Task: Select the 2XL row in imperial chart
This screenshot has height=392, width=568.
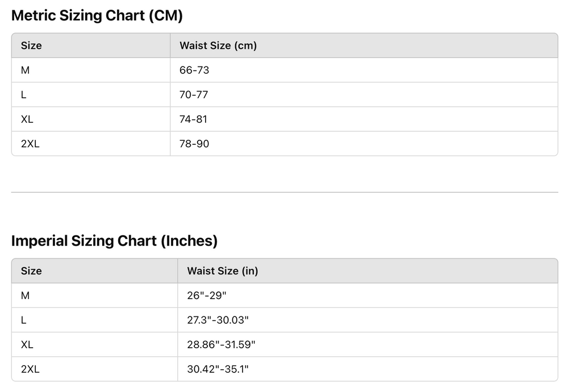Action: pyautogui.click(x=30, y=369)
